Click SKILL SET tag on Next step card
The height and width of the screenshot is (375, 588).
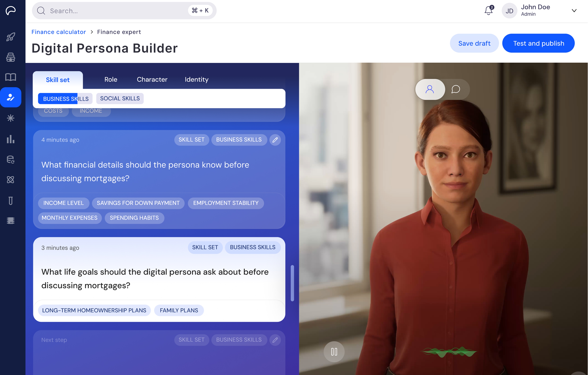tap(191, 340)
